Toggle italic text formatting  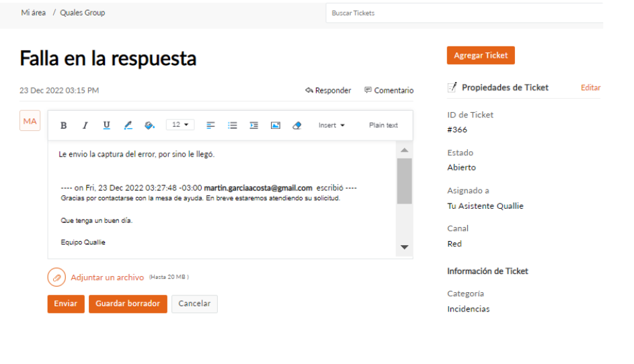coord(85,126)
